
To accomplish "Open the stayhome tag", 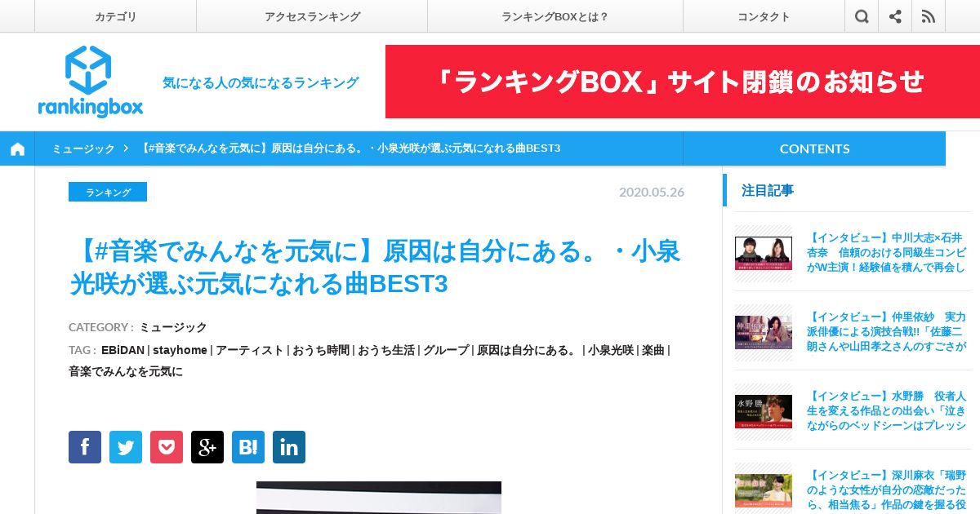I will pos(180,350).
